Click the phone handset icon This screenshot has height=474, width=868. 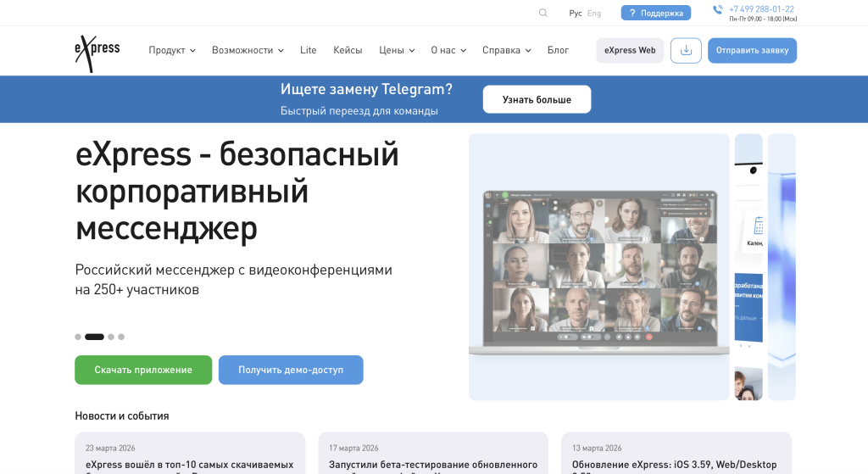(x=718, y=9)
